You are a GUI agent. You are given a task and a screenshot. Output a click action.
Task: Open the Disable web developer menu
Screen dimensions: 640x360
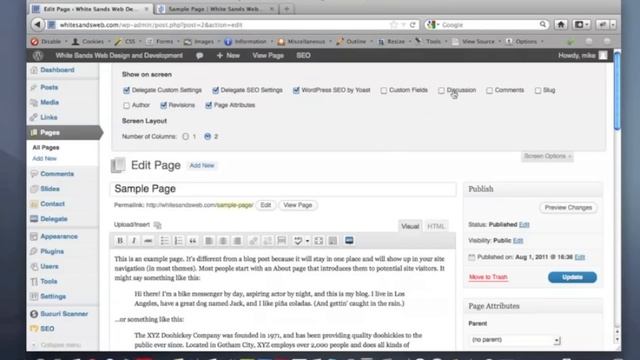tap(49, 42)
